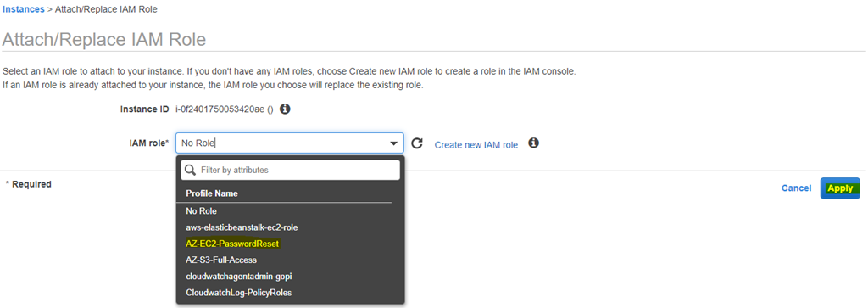Image resolution: width=868 pixels, height=308 pixels.
Task: Go back to Instances breadcrumb
Action: tap(25, 10)
